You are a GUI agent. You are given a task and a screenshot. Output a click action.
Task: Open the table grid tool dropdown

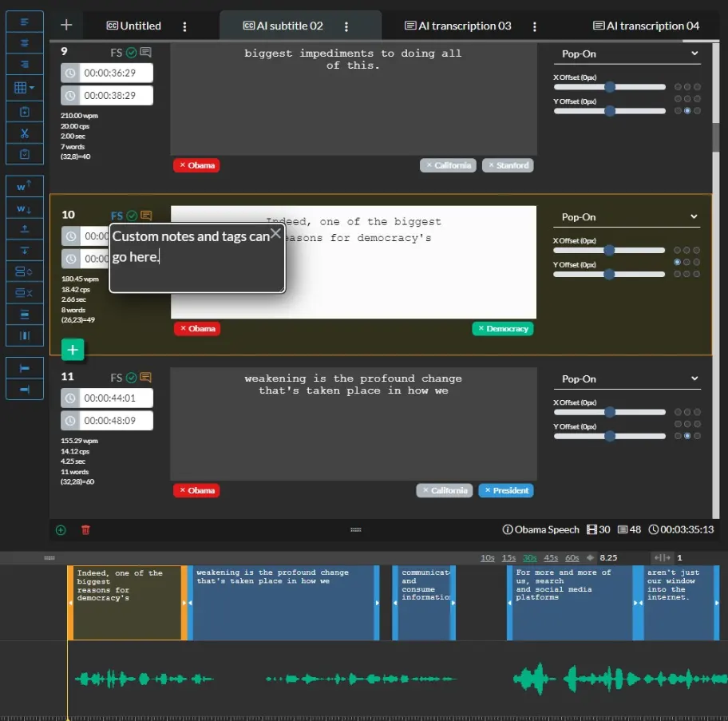(25, 88)
